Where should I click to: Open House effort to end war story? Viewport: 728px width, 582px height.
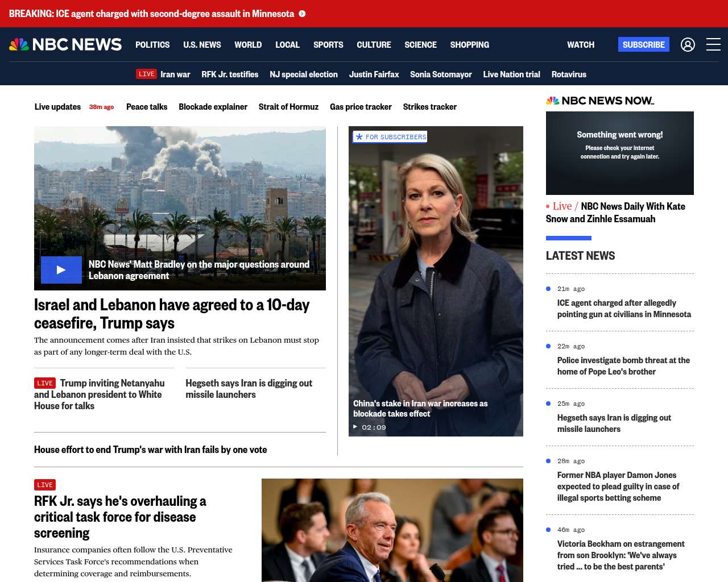coord(150,450)
